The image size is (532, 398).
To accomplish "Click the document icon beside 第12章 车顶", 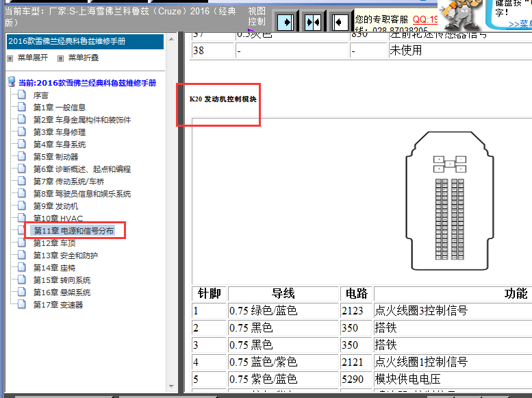I will [22, 242].
